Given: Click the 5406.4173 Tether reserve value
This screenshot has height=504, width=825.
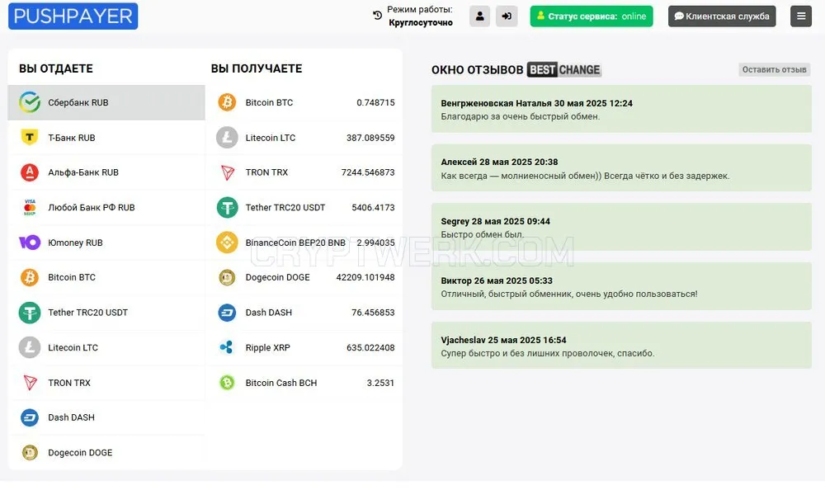Looking at the screenshot, I should [x=373, y=208].
